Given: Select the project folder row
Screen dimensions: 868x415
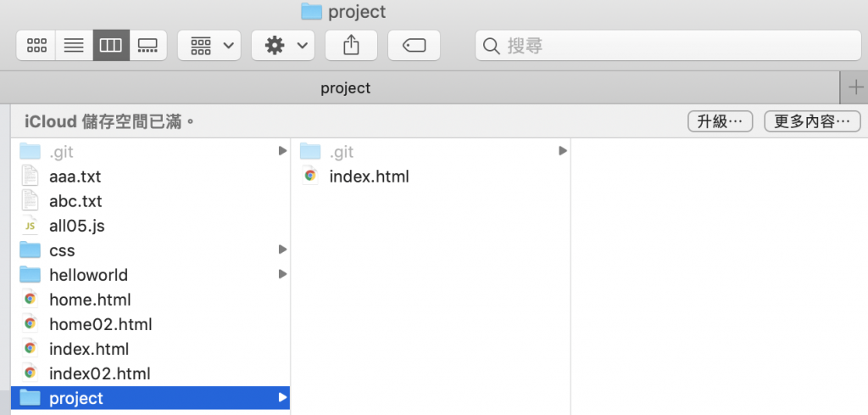Looking at the screenshot, I should [150, 398].
